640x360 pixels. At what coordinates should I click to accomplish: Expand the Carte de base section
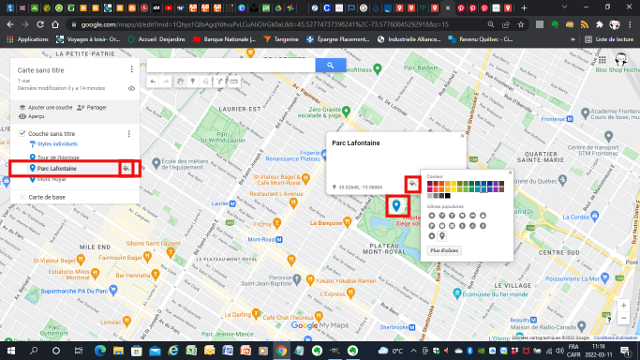click(22, 197)
